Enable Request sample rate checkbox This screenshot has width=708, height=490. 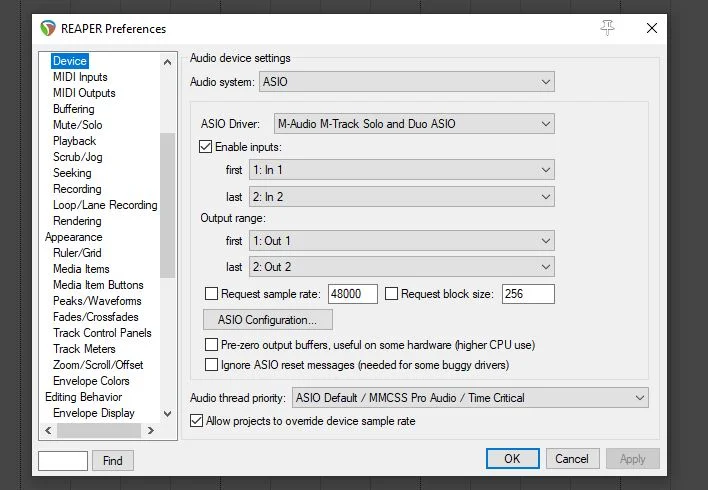(x=211, y=293)
